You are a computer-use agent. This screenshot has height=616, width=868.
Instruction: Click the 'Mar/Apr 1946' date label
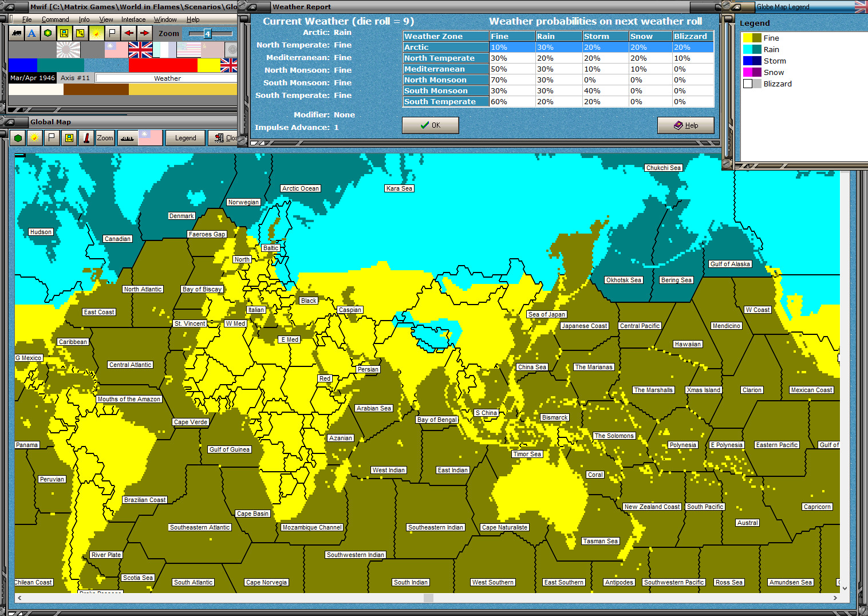coord(33,78)
